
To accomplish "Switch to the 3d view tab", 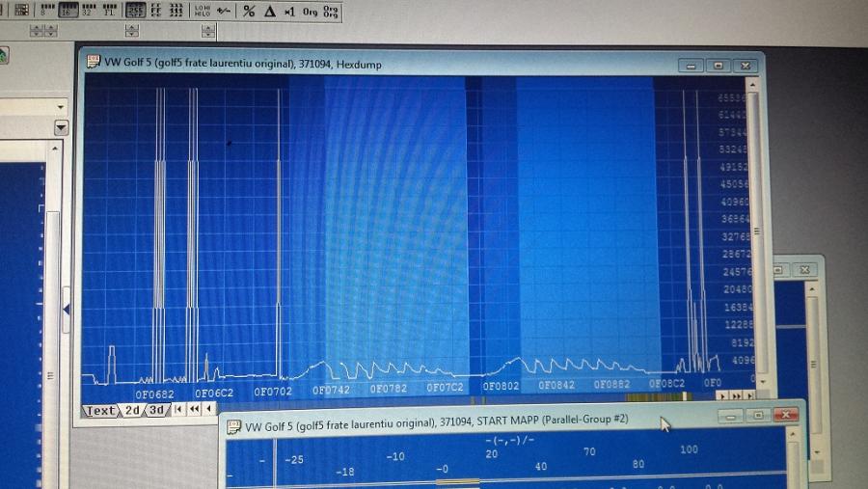I will 155,411.
